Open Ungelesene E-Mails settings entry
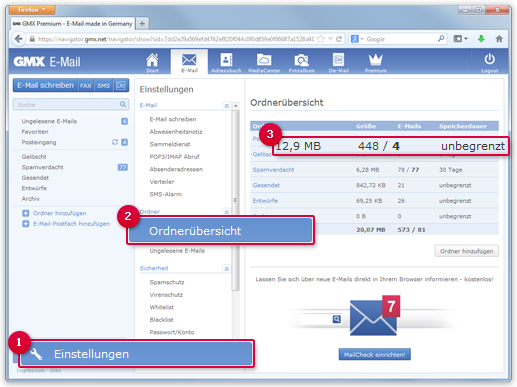The image size is (517, 387). 177,251
